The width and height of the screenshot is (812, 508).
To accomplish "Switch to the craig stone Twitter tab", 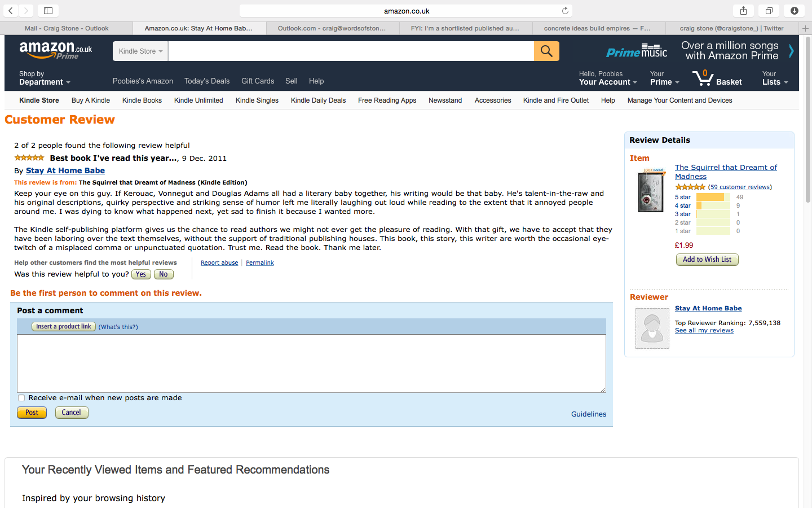I will (x=732, y=28).
